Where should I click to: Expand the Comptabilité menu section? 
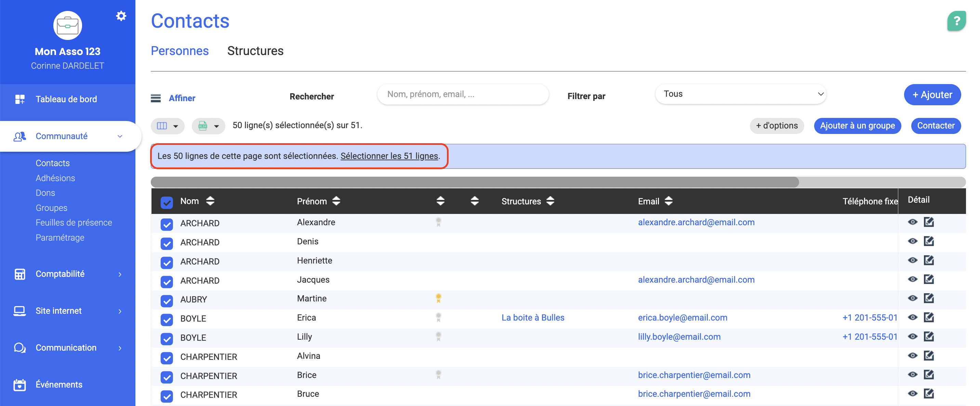click(x=120, y=274)
